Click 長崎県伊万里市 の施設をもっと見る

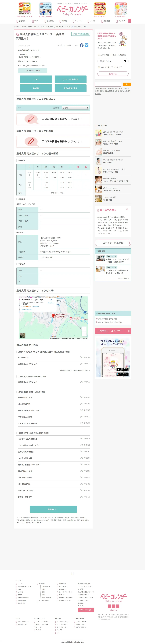point(75,370)
